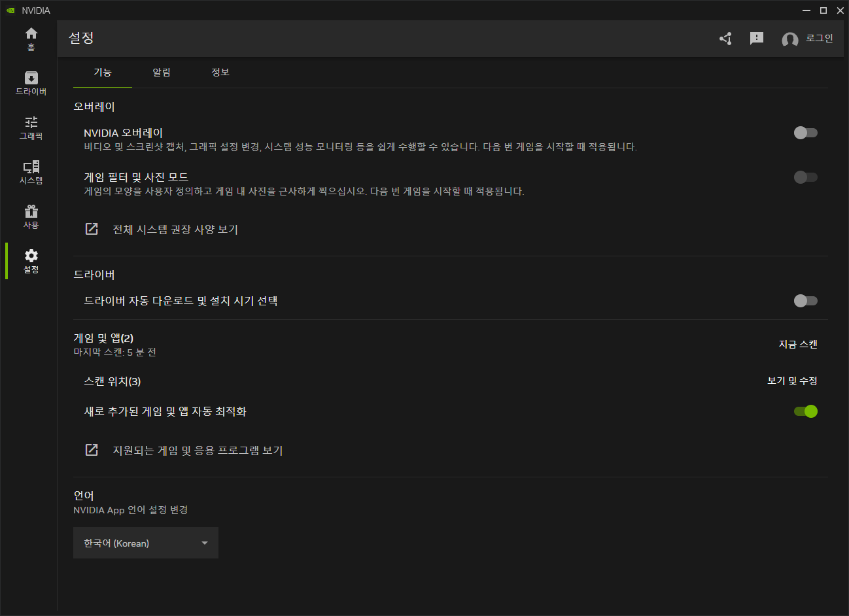The width and height of the screenshot is (849, 616).
Task: Click 지금 스캔 button
Action: (x=798, y=344)
